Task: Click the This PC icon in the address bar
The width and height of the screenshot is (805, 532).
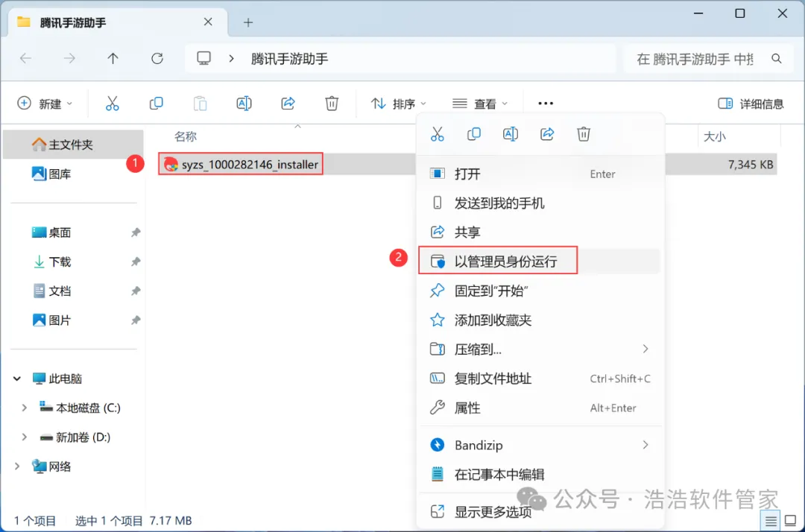Action: (x=203, y=58)
